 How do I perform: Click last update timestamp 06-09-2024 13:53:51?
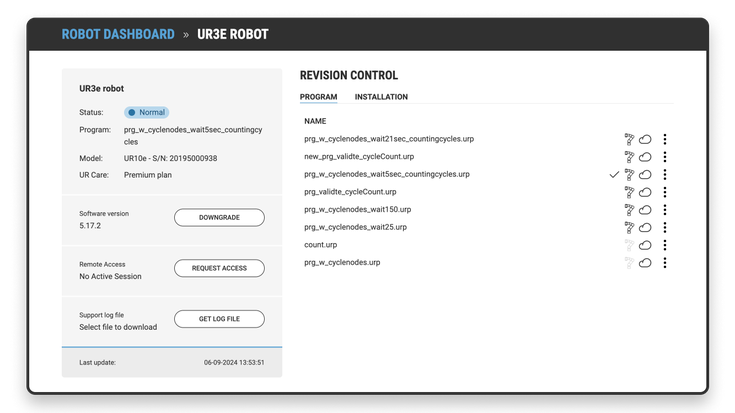click(x=234, y=362)
